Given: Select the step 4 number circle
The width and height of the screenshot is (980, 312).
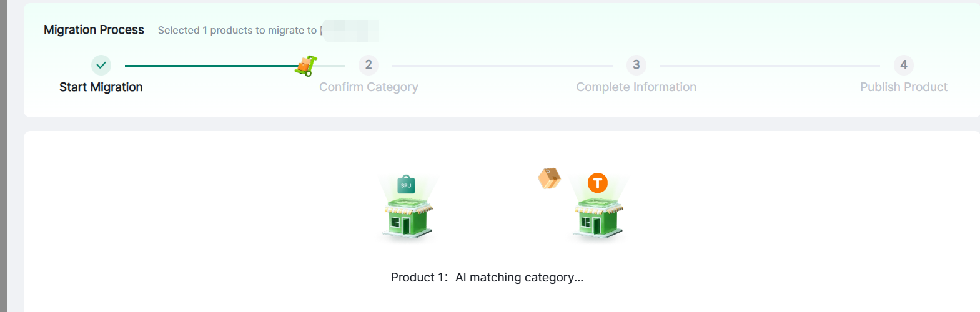Looking at the screenshot, I should click(903, 65).
